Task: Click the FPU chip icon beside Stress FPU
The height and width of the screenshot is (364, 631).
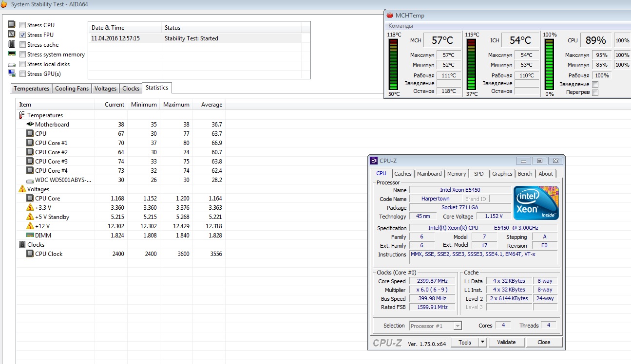Action: (x=12, y=34)
